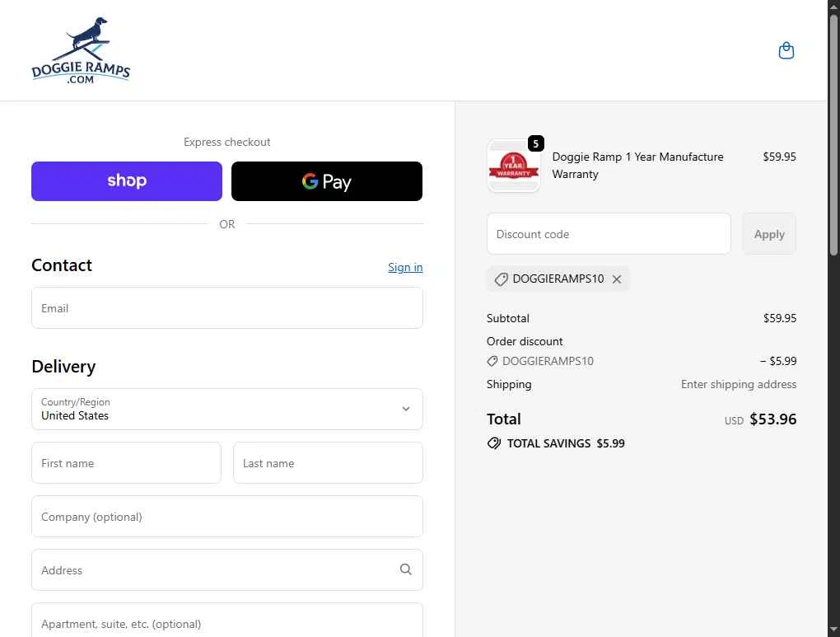Image resolution: width=840 pixels, height=637 pixels.
Task: Click the search icon in Address field
Action: [x=405, y=569]
